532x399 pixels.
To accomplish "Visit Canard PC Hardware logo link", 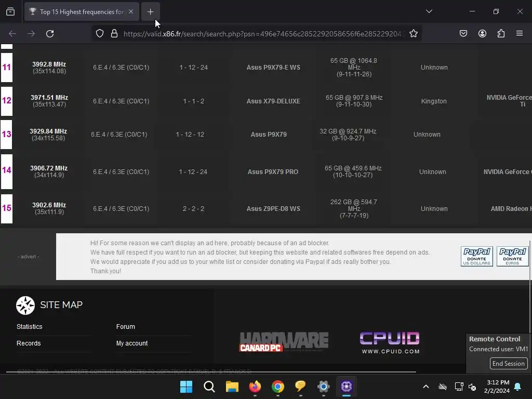I will [284, 342].
